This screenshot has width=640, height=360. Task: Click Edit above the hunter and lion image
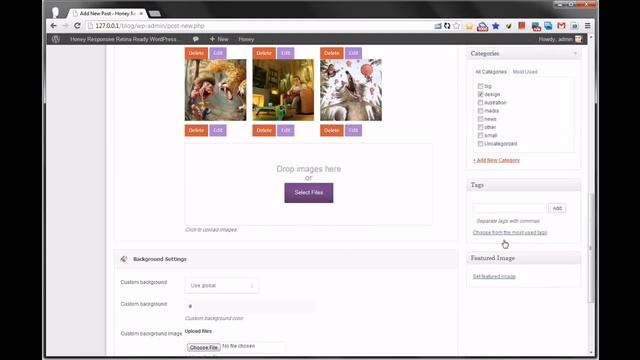click(x=218, y=53)
